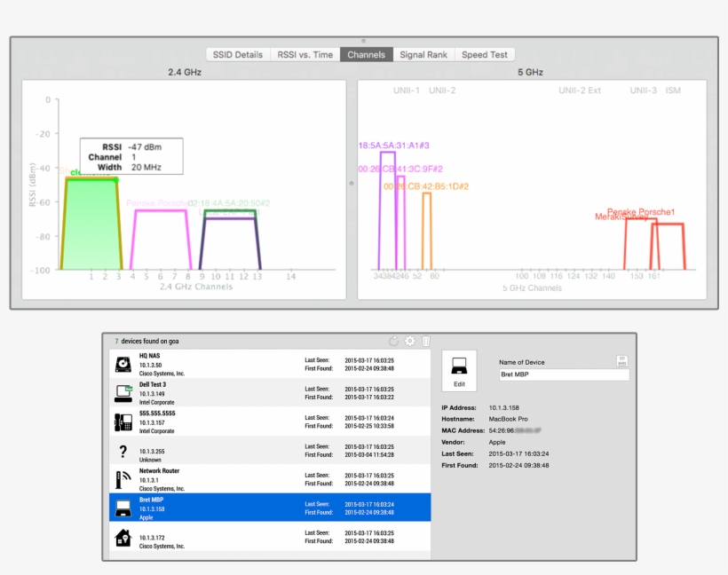Open the settings gear for the scan
The height and width of the screenshot is (575, 728).
click(409, 341)
